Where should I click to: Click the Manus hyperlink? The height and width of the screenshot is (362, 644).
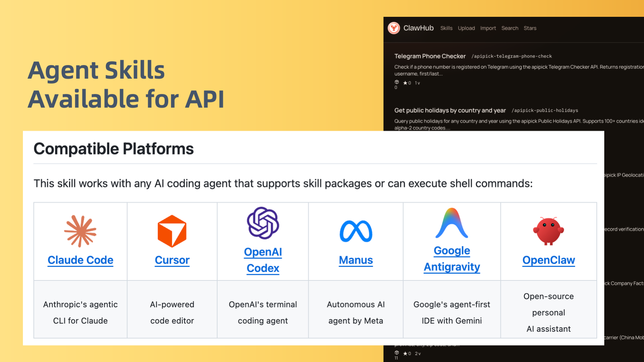(x=355, y=260)
